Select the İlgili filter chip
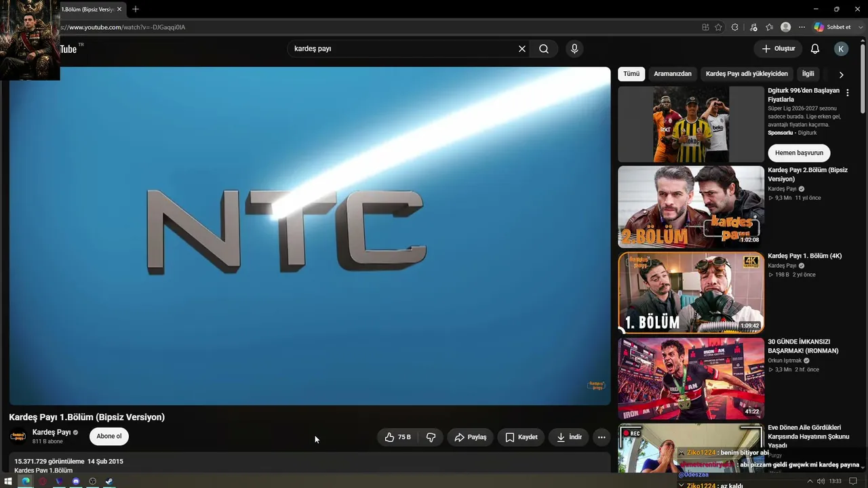The width and height of the screenshot is (868, 488). [x=808, y=74]
